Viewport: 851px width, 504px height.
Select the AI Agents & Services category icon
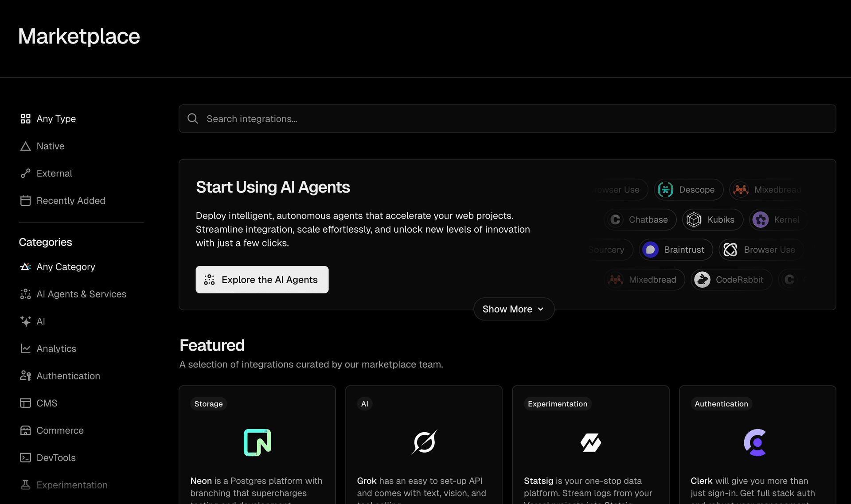point(25,294)
